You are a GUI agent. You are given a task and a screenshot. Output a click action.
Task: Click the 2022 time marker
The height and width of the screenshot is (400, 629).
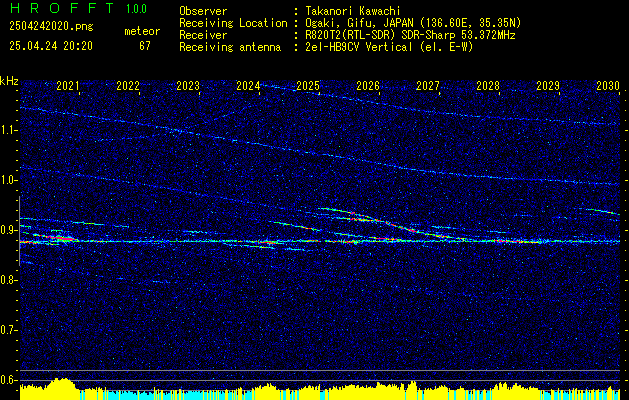tap(128, 86)
